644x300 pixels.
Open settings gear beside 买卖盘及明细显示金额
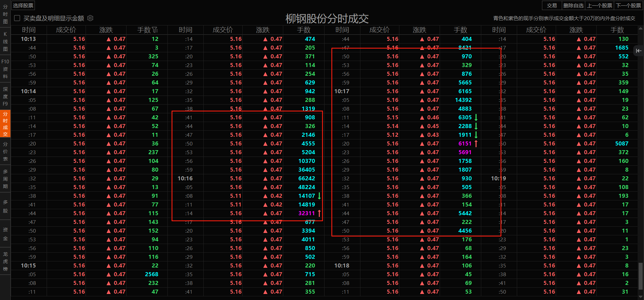pyautogui.click(x=90, y=18)
